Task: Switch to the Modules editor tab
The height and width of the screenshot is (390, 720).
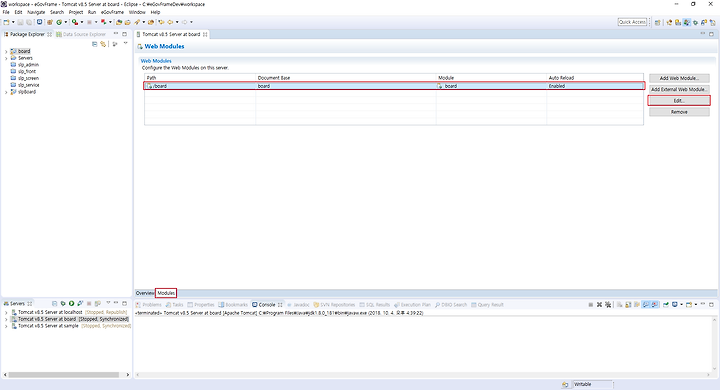Action: [166, 293]
